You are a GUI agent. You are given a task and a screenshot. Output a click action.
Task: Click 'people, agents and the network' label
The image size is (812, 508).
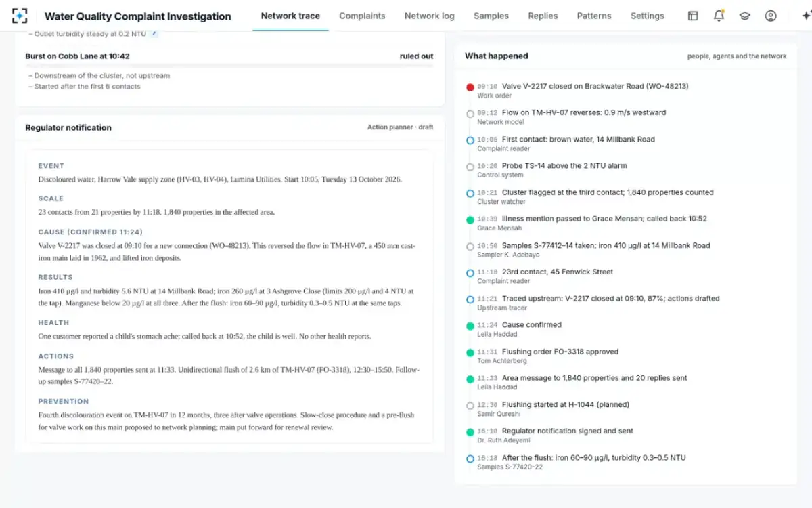(737, 56)
